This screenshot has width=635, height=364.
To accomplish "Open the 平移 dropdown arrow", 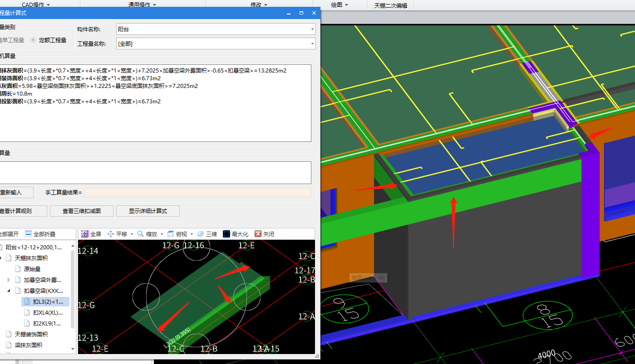I will [132, 234].
